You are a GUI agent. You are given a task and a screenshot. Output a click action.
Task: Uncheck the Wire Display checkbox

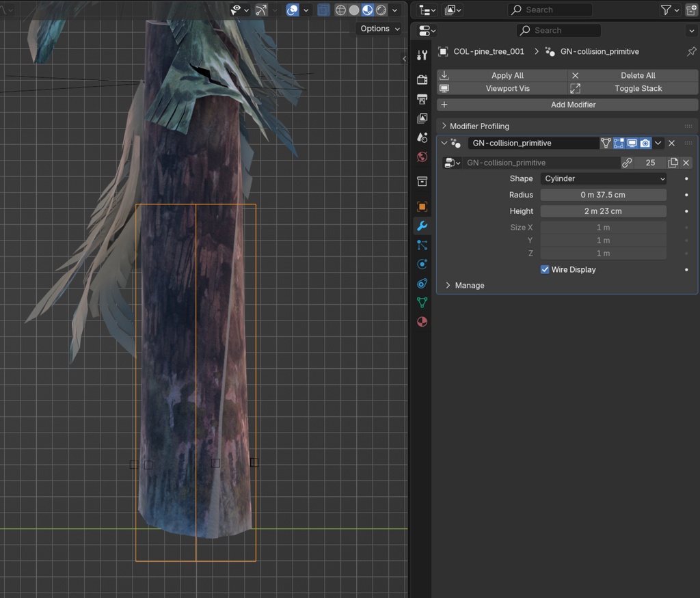pos(545,270)
